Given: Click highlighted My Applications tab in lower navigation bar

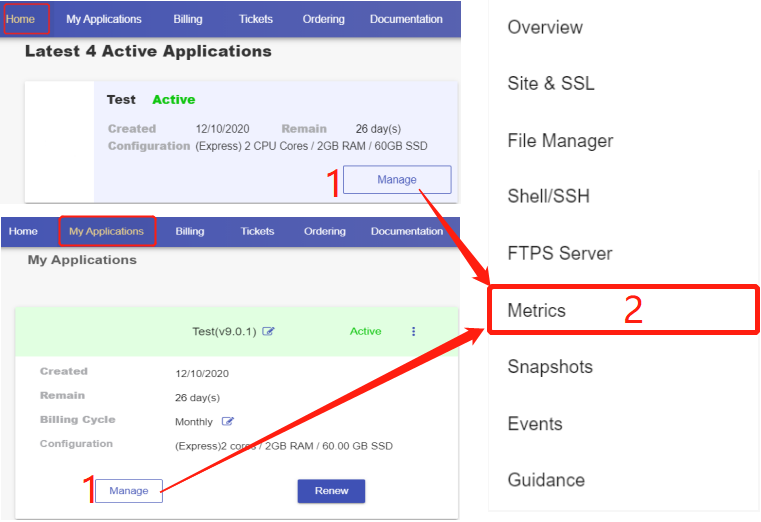Looking at the screenshot, I should point(106,231).
